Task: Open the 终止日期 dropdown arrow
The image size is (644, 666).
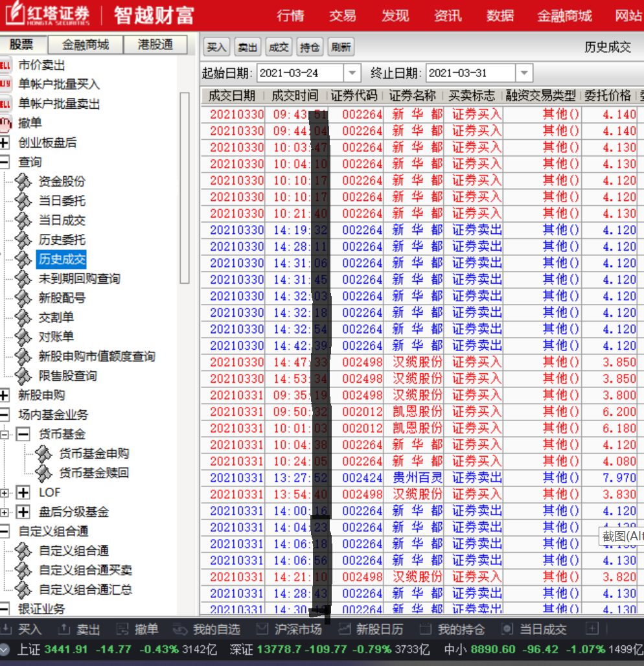Action: pyautogui.click(x=524, y=73)
